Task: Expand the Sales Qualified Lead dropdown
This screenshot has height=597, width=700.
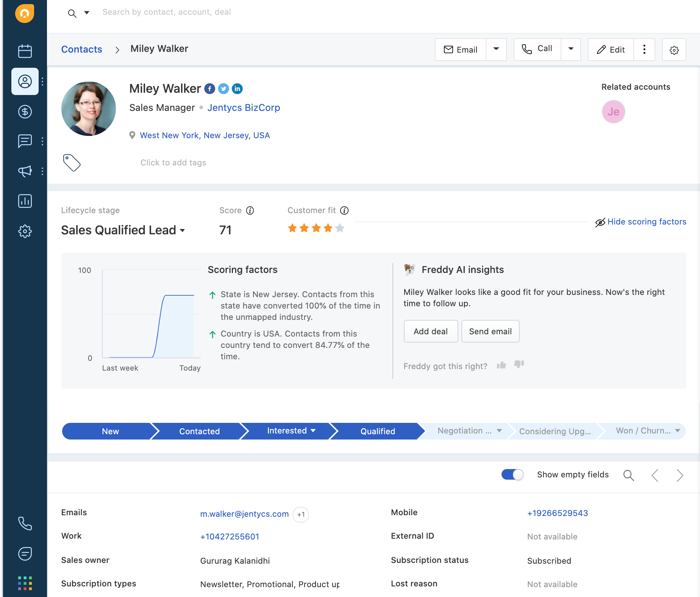Action: click(x=183, y=230)
